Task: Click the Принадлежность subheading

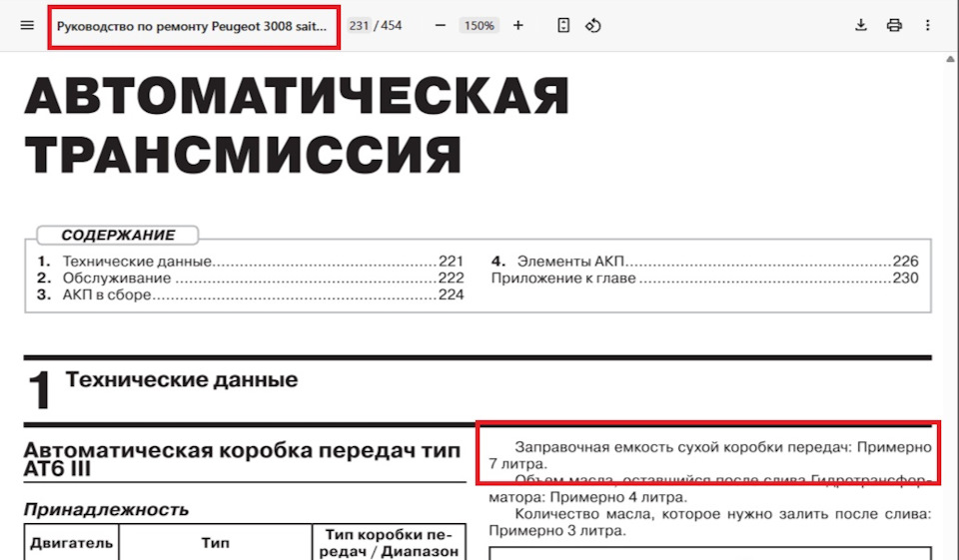Action: tap(106, 509)
